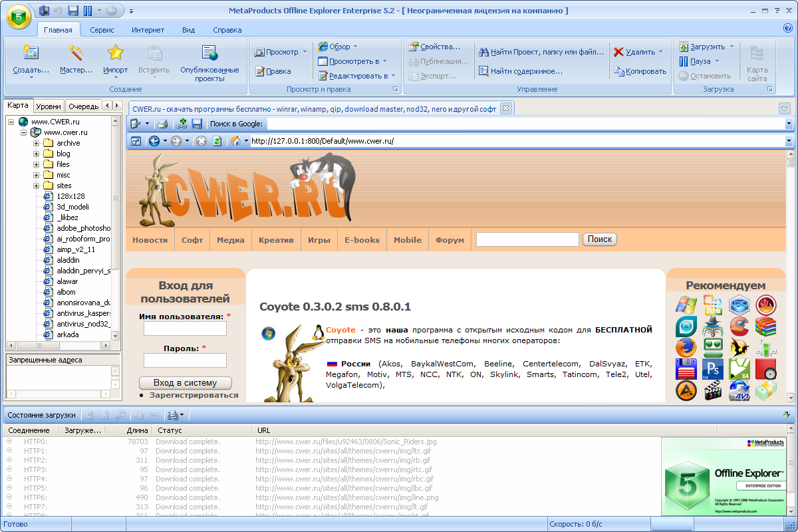Click the Правка edit button

tap(273, 71)
